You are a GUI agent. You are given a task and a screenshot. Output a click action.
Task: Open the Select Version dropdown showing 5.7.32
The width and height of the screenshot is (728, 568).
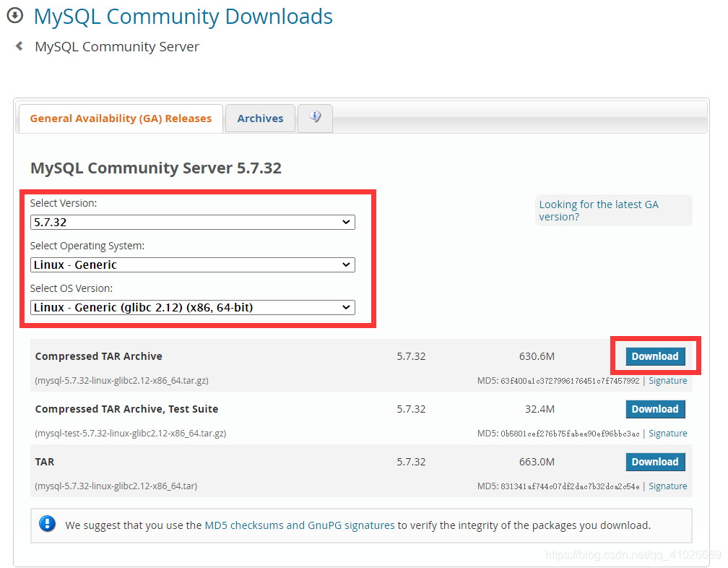pyautogui.click(x=193, y=222)
